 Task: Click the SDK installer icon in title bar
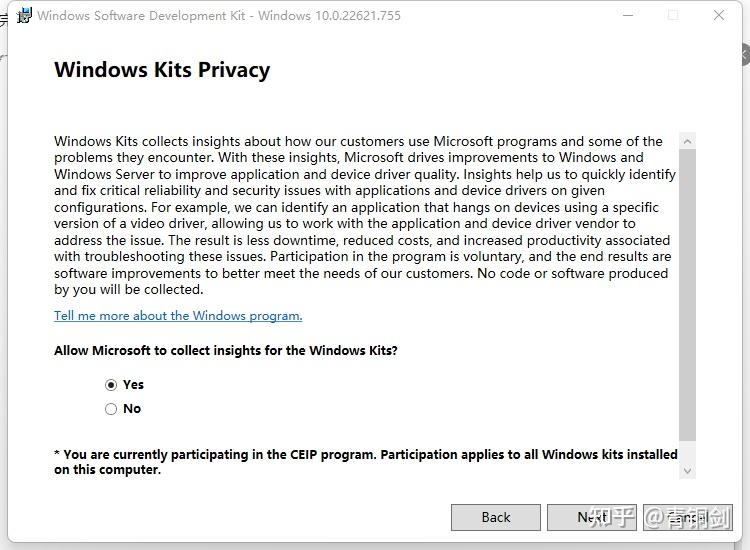point(23,15)
